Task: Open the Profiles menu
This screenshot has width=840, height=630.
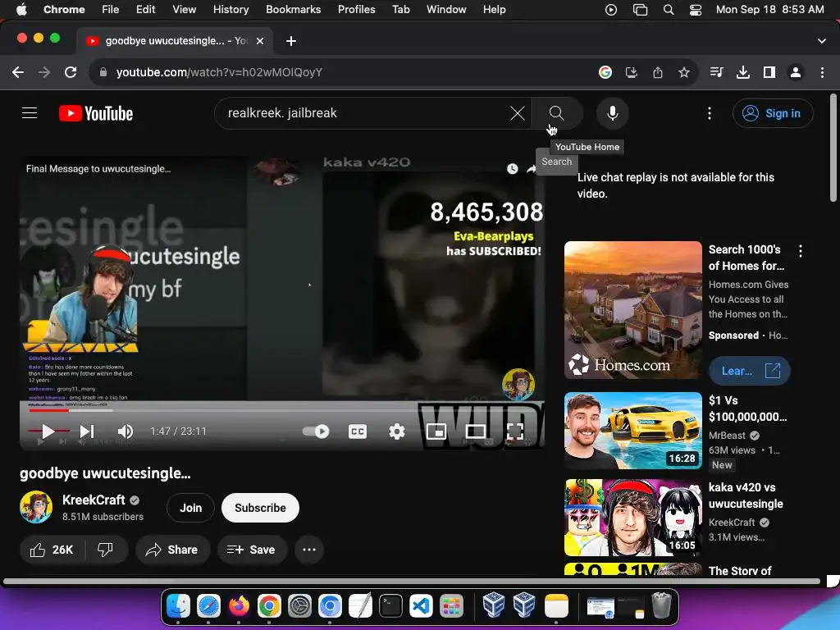Action: tap(356, 9)
